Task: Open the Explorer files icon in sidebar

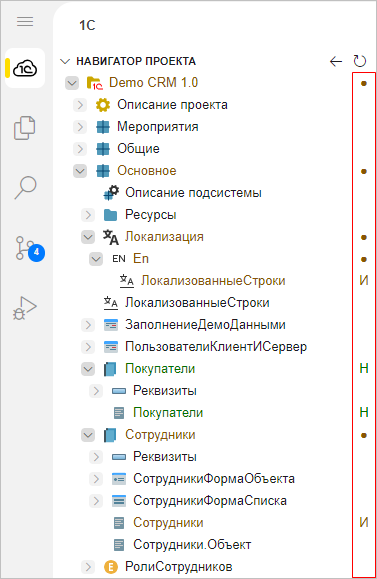Action: 25,128
